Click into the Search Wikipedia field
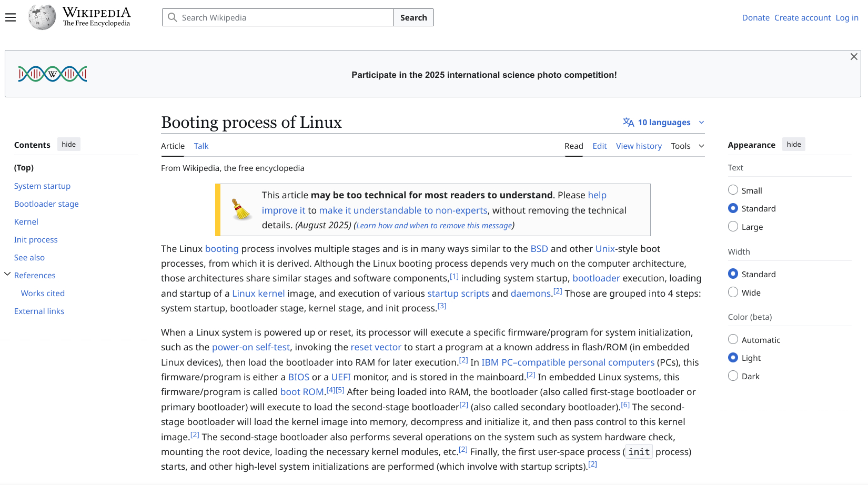Image resolution: width=868 pixels, height=485 pixels. click(284, 17)
